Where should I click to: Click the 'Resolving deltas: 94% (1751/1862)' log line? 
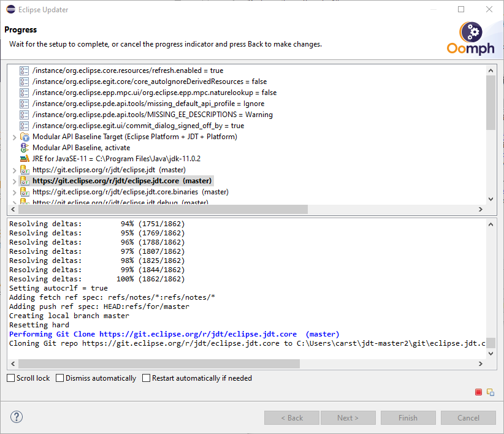tap(97, 224)
